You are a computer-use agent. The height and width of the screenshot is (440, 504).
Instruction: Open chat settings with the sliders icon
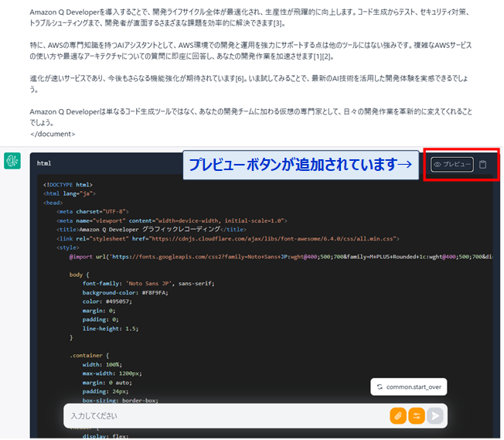point(417,416)
